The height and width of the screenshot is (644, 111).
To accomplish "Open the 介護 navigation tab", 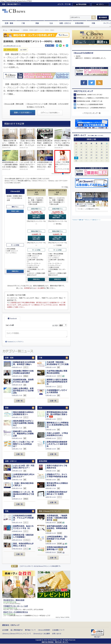I will coord(23,23).
